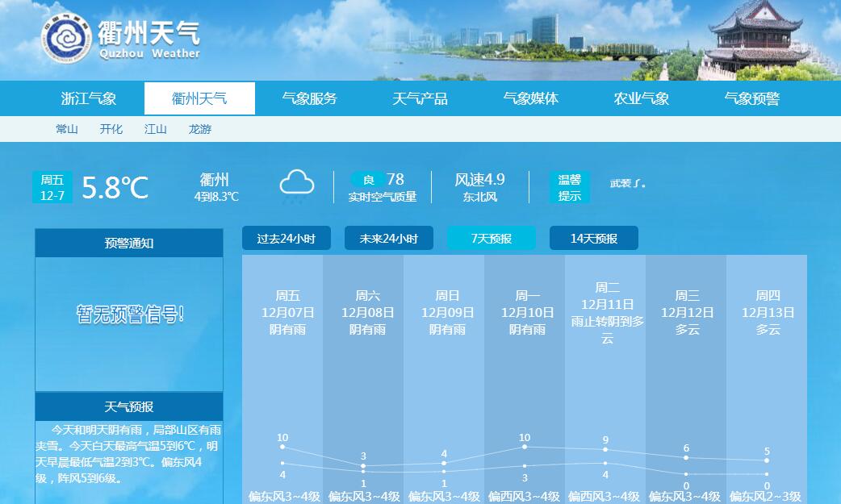The image size is (841, 504).
Task: Open the 江山 district weather
Action: tap(156, 129)
